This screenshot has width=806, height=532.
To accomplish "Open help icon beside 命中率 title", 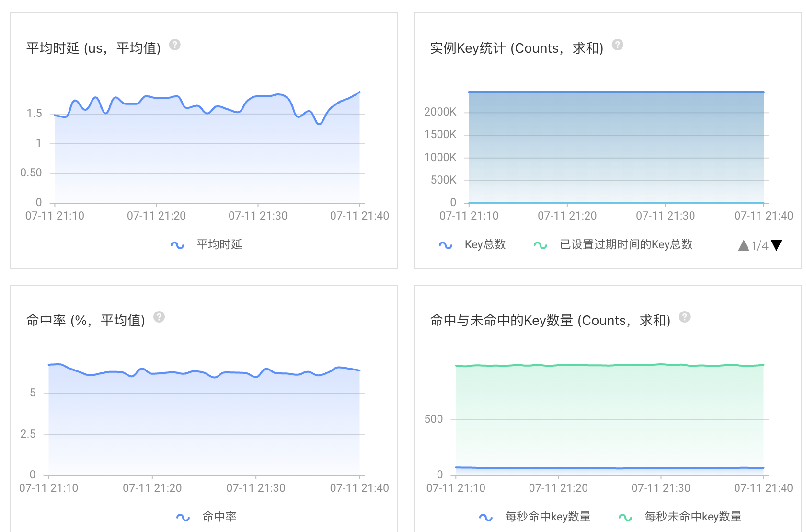I will click(159, 317).
